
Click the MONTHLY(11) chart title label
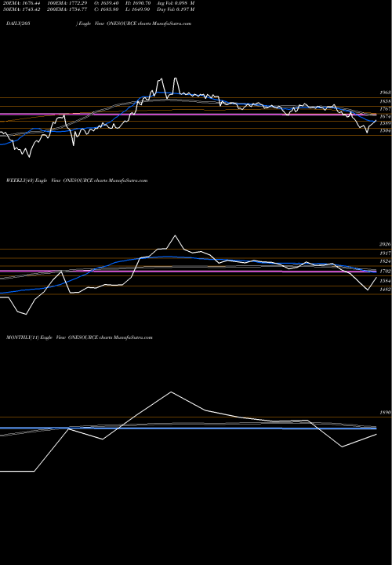pos(79,337)
